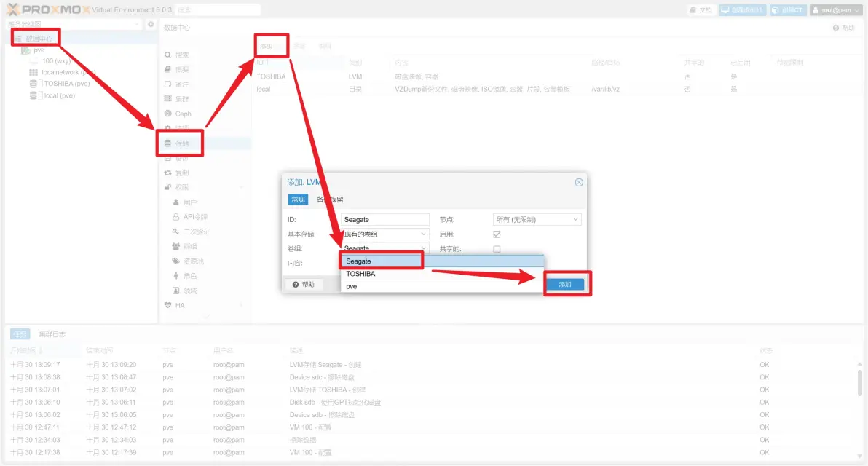Enable the 共享的 (Shared) checkbox
The width and height of the screenshot is (868, 466).
[496, 248]
